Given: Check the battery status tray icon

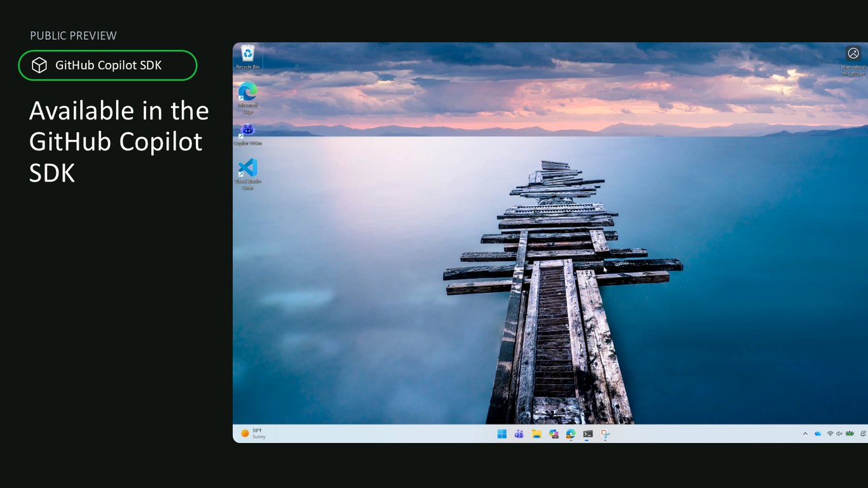Looking at the screenshot, I should click(849, 433).
